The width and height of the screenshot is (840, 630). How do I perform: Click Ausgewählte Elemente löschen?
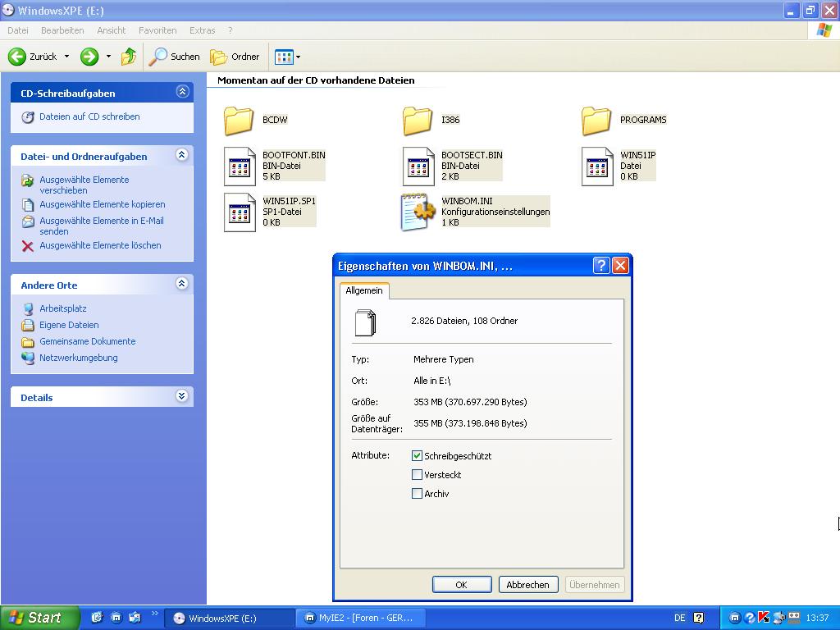(100, 245)
